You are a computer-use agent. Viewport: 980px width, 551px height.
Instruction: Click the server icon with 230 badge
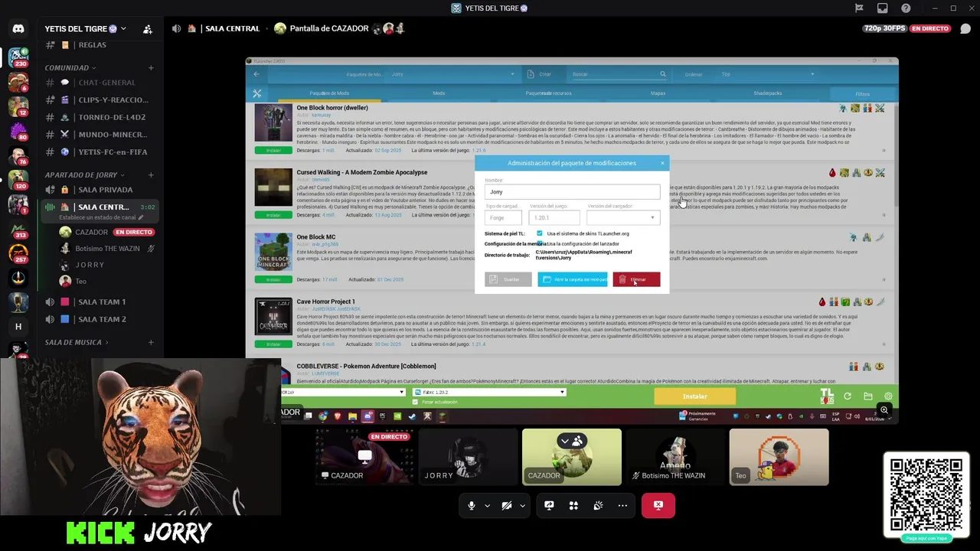click(x=18, y=57)
